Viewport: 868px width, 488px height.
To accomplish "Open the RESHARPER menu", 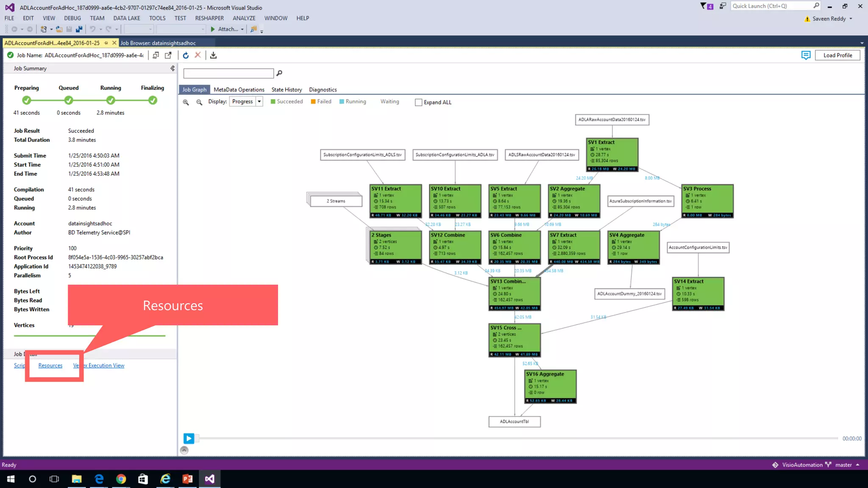I will 209,18.
